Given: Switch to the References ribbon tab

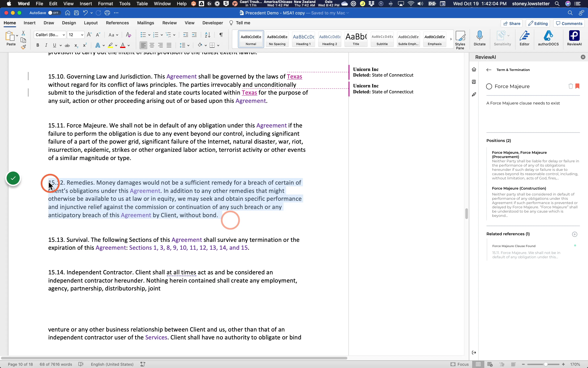Looking at the screenshot, I should (117, 23).
